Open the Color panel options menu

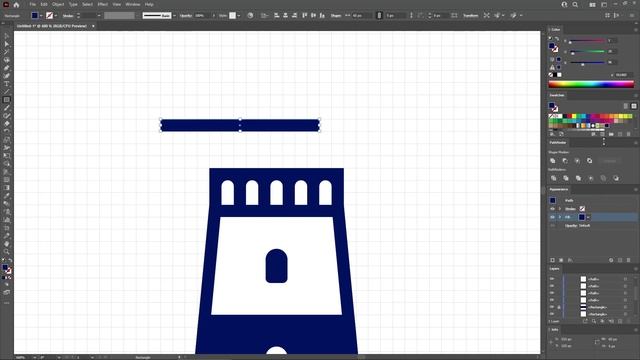pyautogui.click(x=636, y=29)
